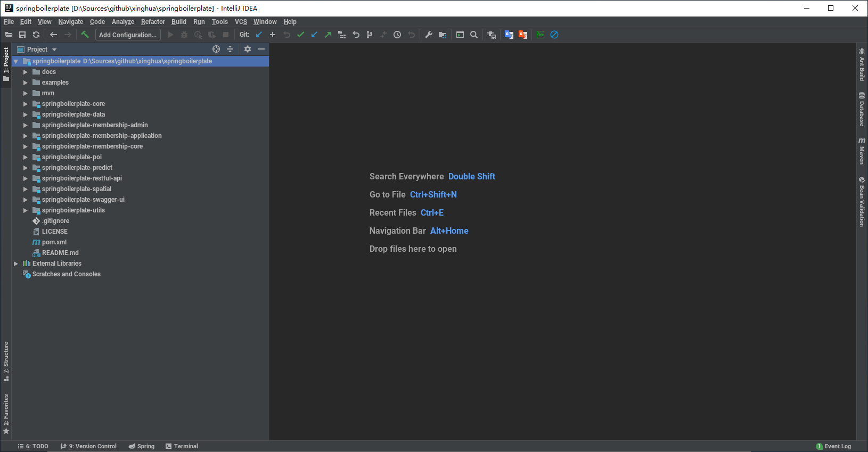The image size is (868, 452).
Task: Open the Refactor menu
Action: coord(153,22)
